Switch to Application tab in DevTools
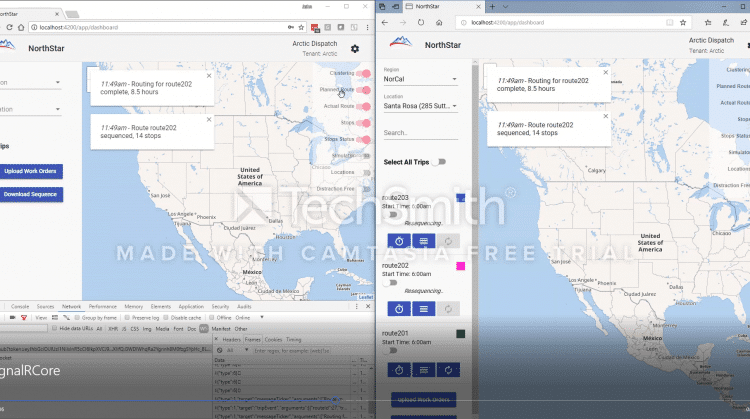 click(191, 307)
